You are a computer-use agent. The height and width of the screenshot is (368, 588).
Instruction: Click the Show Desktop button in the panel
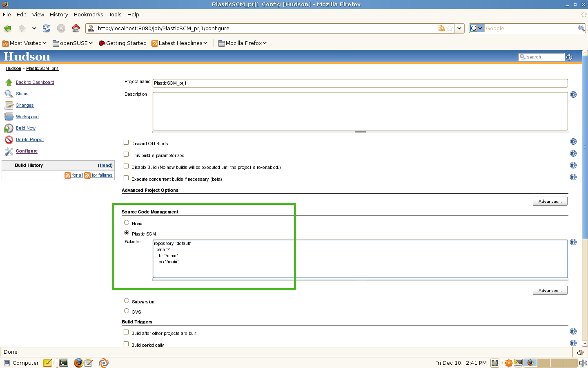495,363
